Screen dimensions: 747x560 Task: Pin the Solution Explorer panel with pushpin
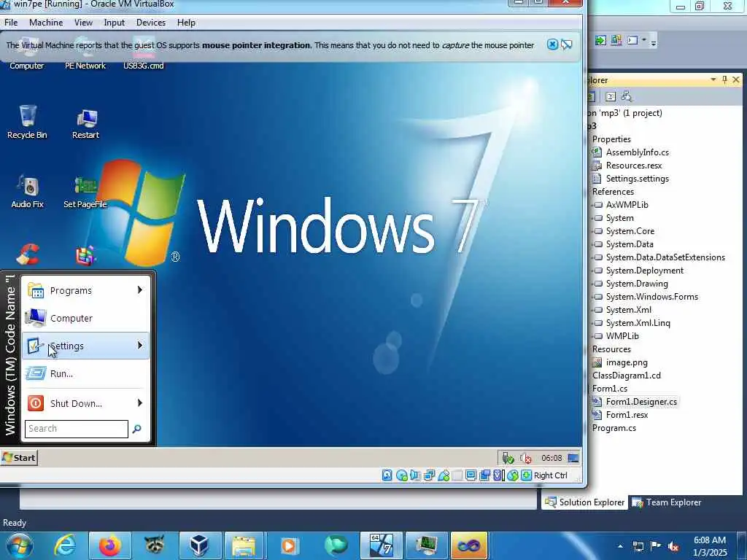pos(724,79)
